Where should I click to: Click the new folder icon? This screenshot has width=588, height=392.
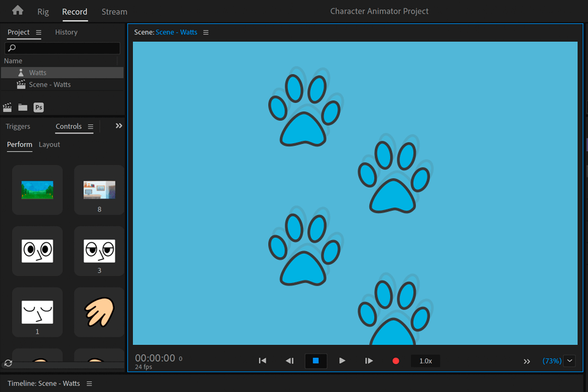coord(23,107)
